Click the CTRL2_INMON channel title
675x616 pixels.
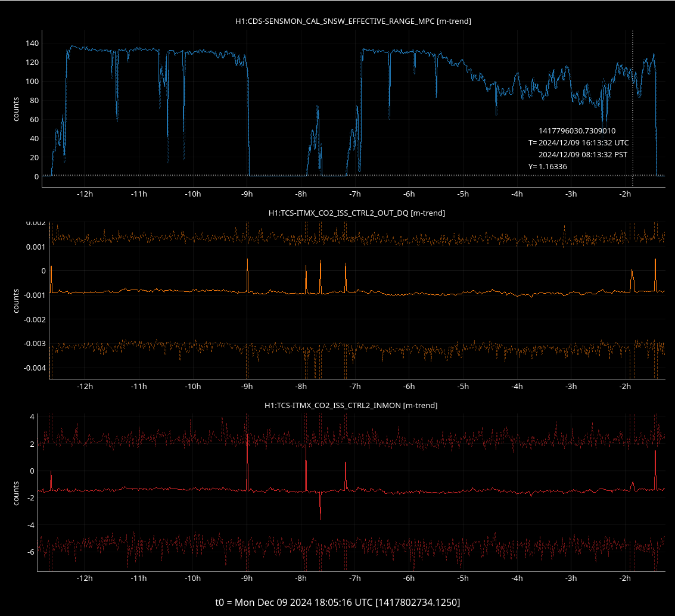coord(351,406)
